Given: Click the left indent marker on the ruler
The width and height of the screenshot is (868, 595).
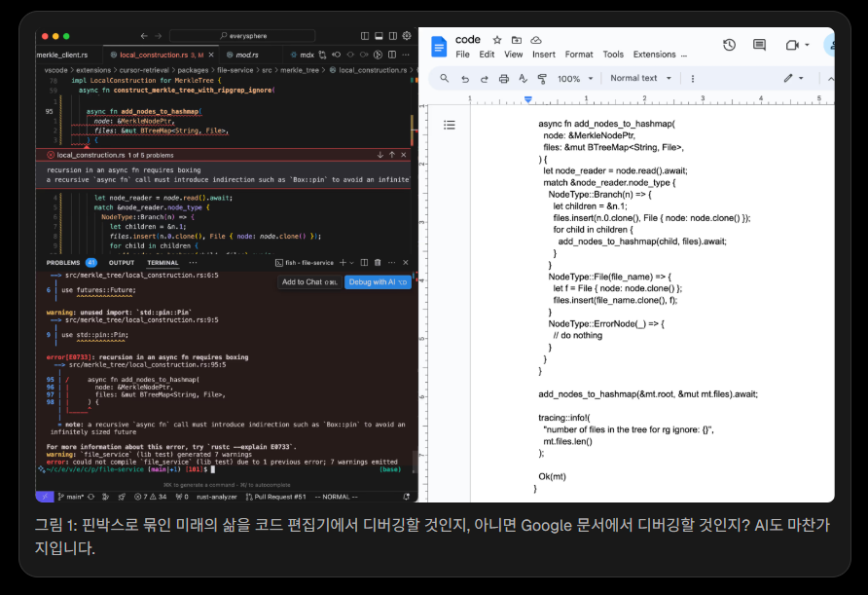Looking at the screenshot, I should coord(528,99).
